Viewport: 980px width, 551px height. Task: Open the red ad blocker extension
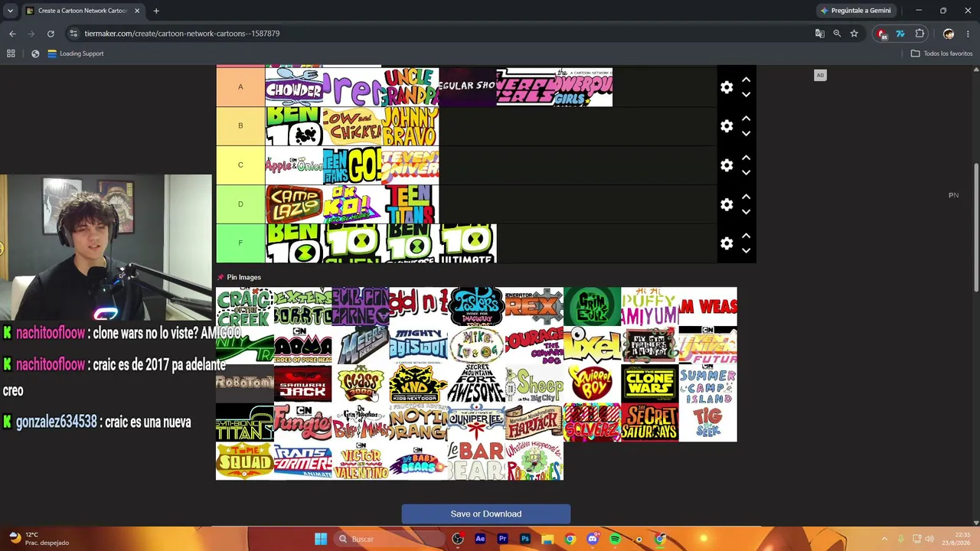(882, 34)
